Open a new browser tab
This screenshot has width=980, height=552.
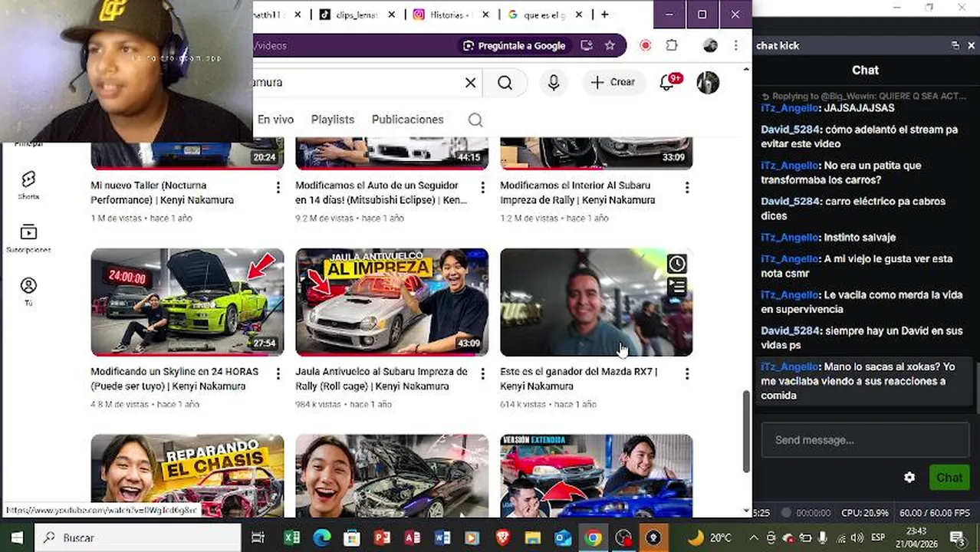(x=604, y=15)
